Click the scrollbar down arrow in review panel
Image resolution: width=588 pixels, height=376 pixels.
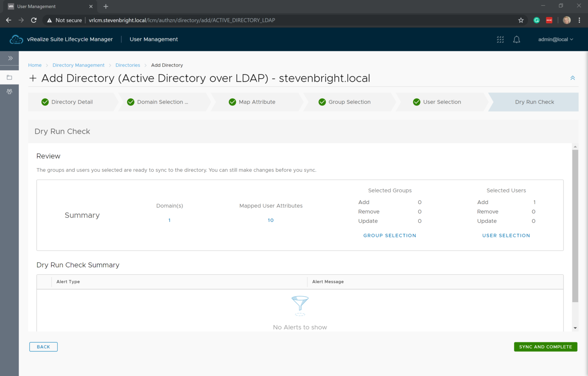point(575,328)
